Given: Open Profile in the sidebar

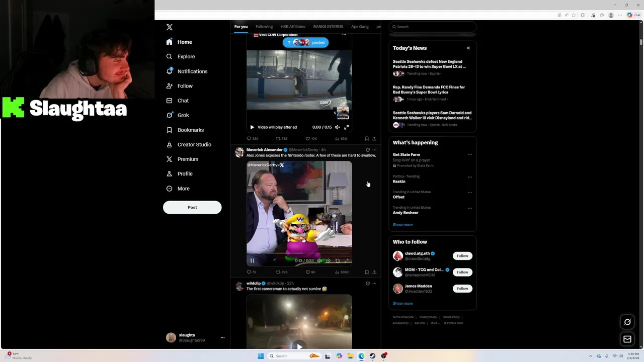Looking at the screenshot, I should pyautogui.click(x=180, y=173).
